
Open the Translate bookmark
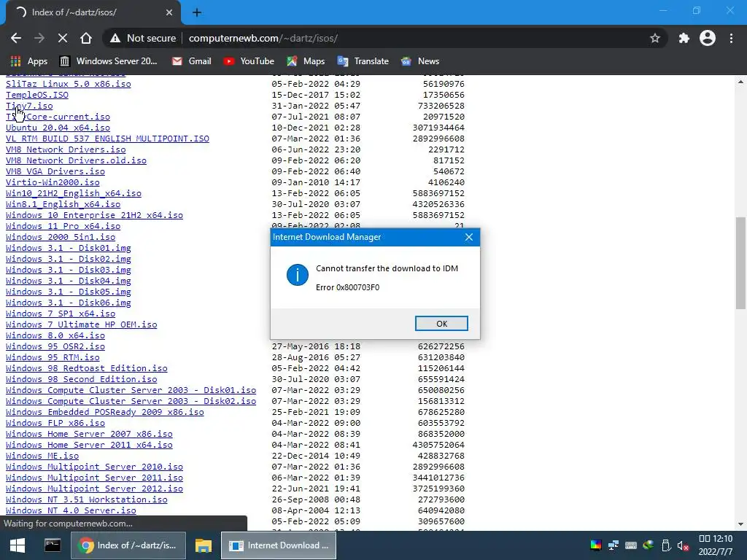coord(363,61)
